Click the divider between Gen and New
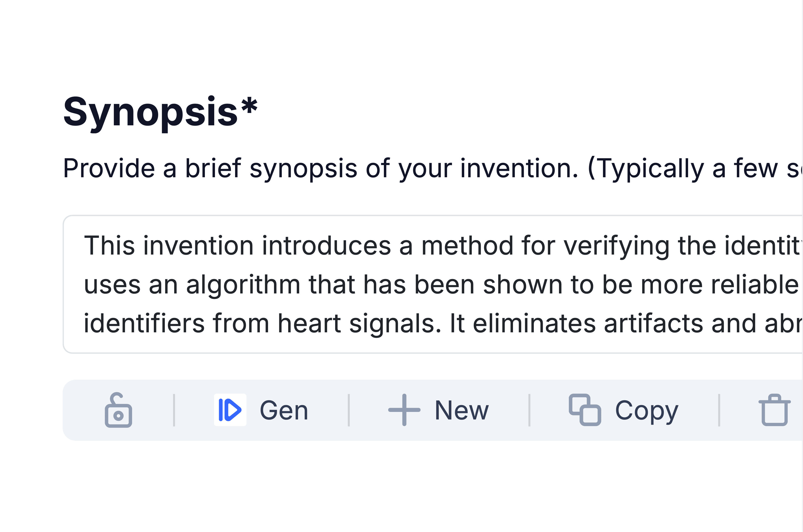 pos(349,410)
